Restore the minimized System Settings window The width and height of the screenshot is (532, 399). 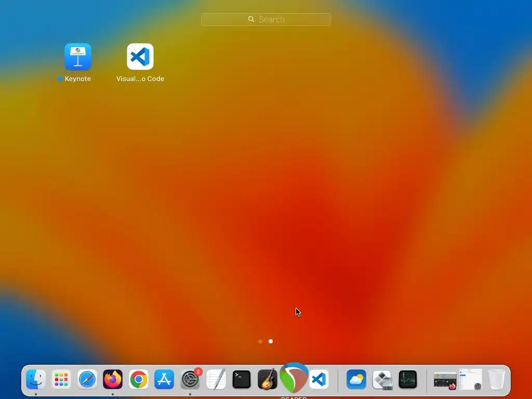click(x=471, y=379)
